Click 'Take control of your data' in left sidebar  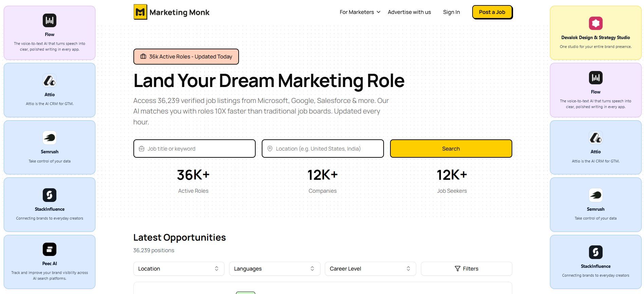pos(50,161)
